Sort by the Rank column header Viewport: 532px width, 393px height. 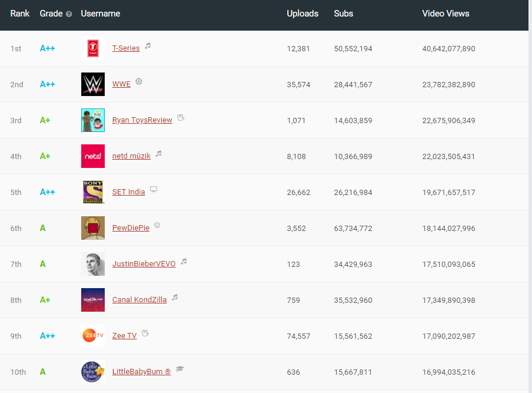(x=19, y=14)
